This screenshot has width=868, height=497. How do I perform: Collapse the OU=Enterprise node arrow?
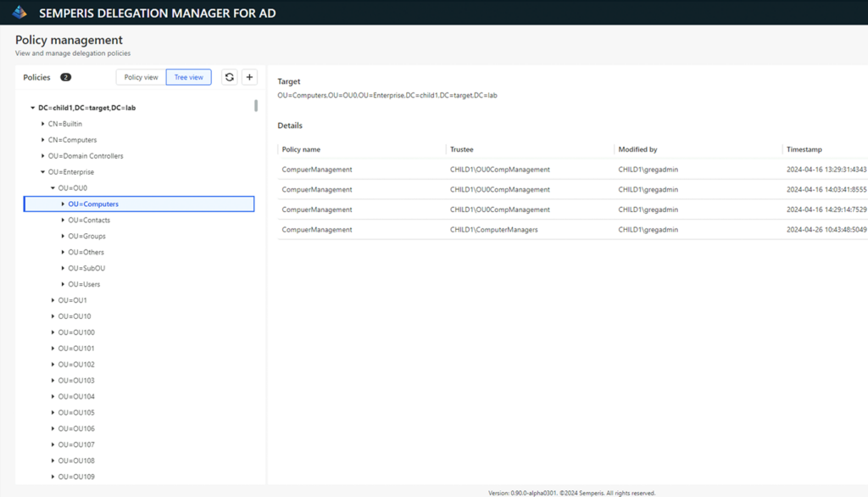(42, 172)
